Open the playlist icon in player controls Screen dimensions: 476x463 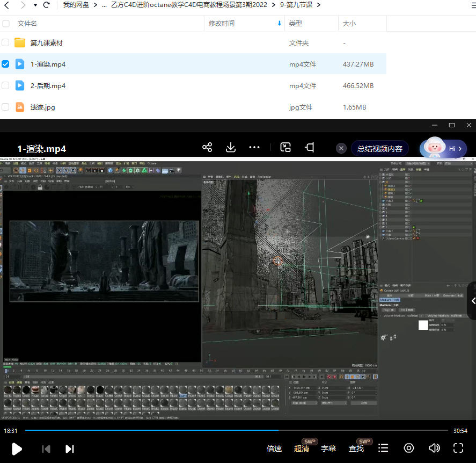(x=383, y=448)
